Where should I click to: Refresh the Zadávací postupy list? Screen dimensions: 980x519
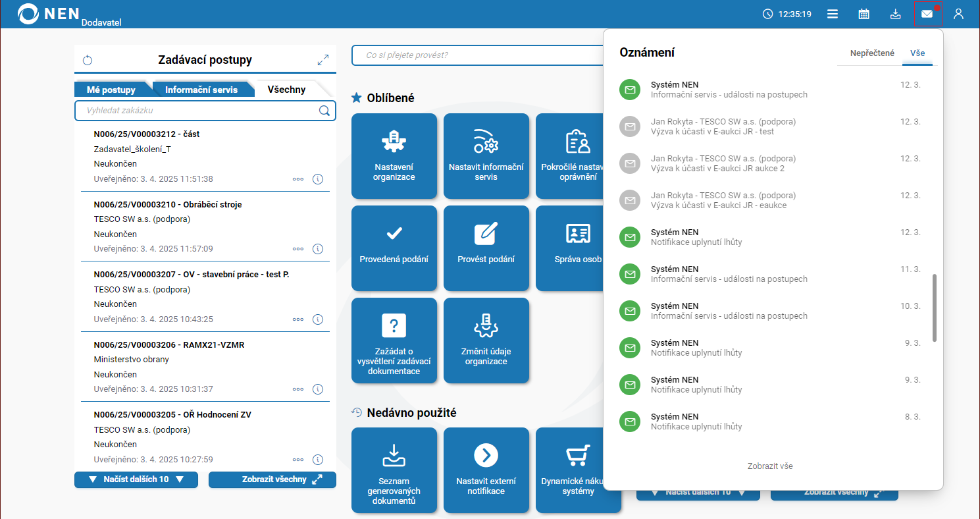(x=88, y=61)
